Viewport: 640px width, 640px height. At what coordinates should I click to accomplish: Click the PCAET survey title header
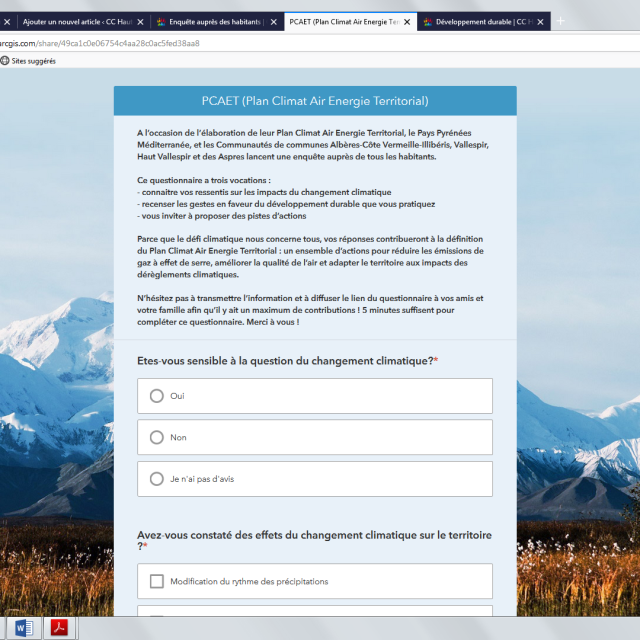pyautogui.click(x=315, y=101)
